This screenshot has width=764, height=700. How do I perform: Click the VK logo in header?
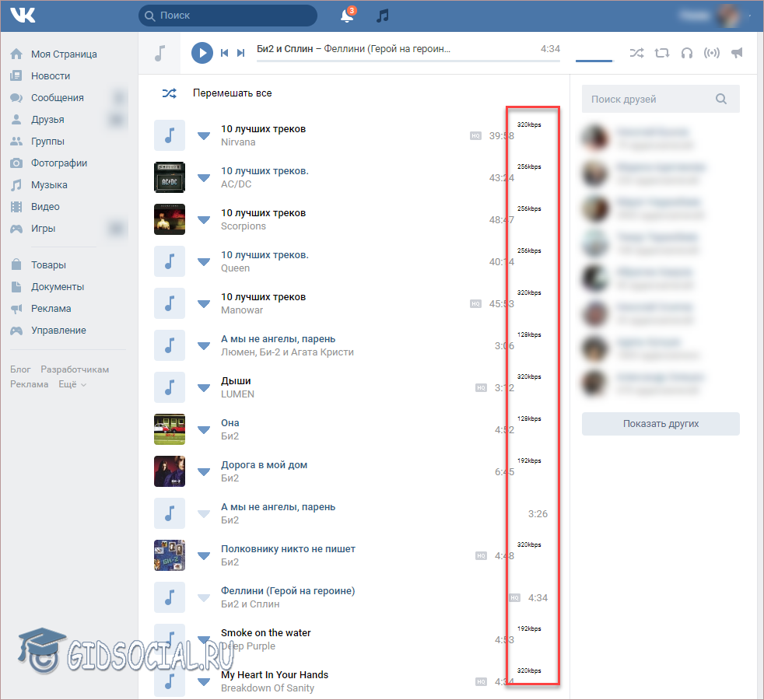click(x=23, y=15)
